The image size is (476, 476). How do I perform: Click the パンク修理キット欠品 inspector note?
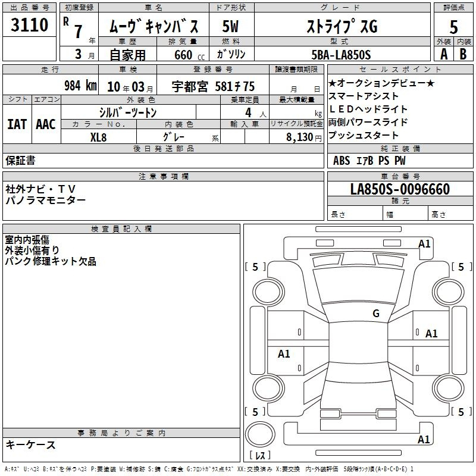tap(51, 261)
